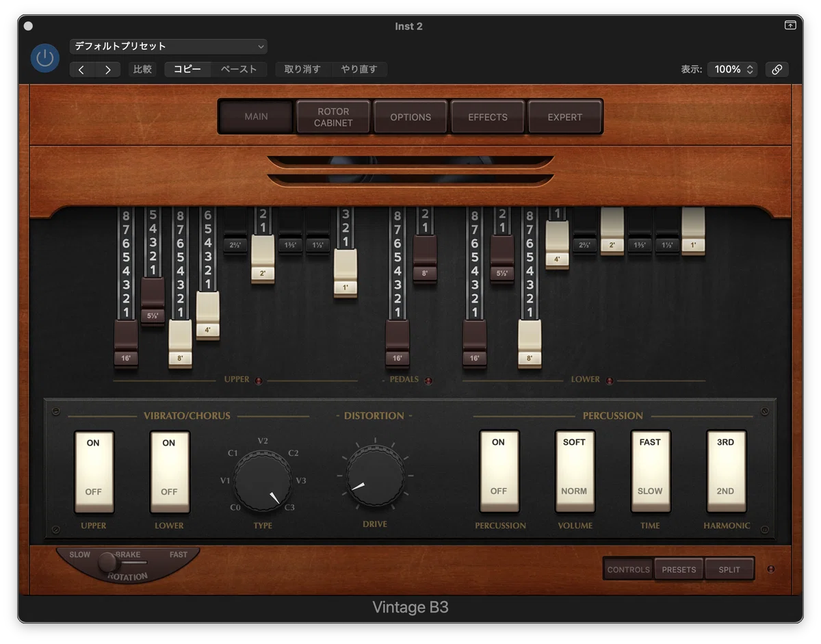821x644 pixels.
Task: Click the Pedals 8' drawbar handle
Action: (425, 259)
